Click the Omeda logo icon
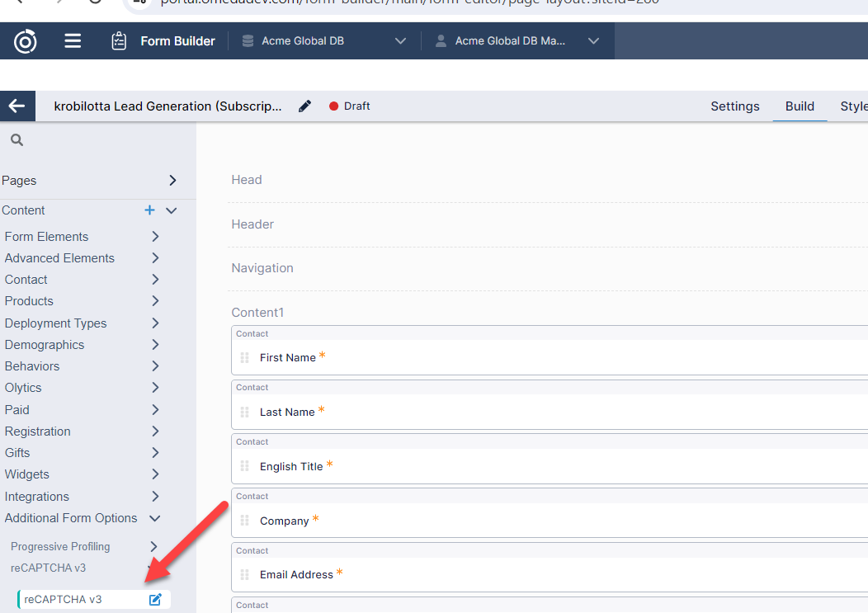Viewport: 868px width, 613px height. coord(26,41)
